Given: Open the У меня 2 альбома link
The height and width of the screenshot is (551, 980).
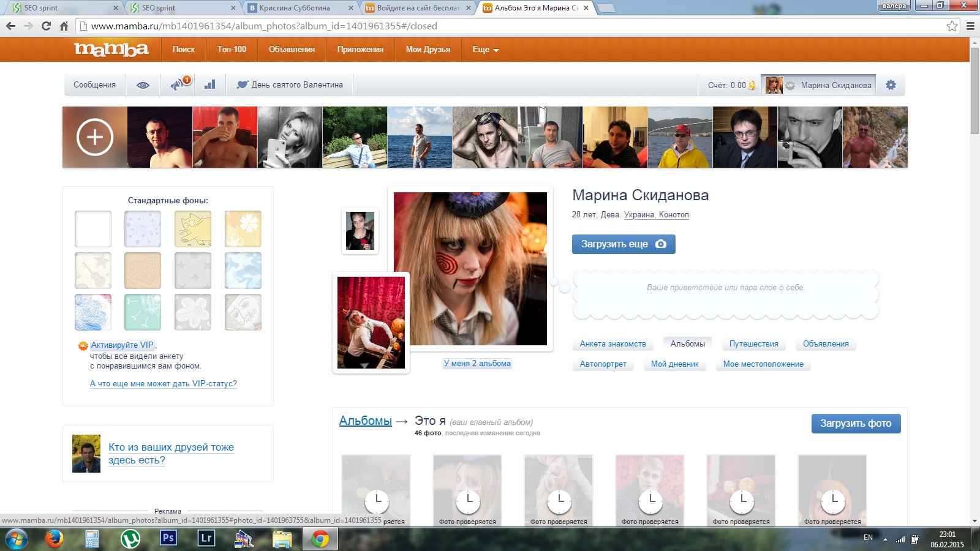Looking at the screenshot, I should 477,364.
